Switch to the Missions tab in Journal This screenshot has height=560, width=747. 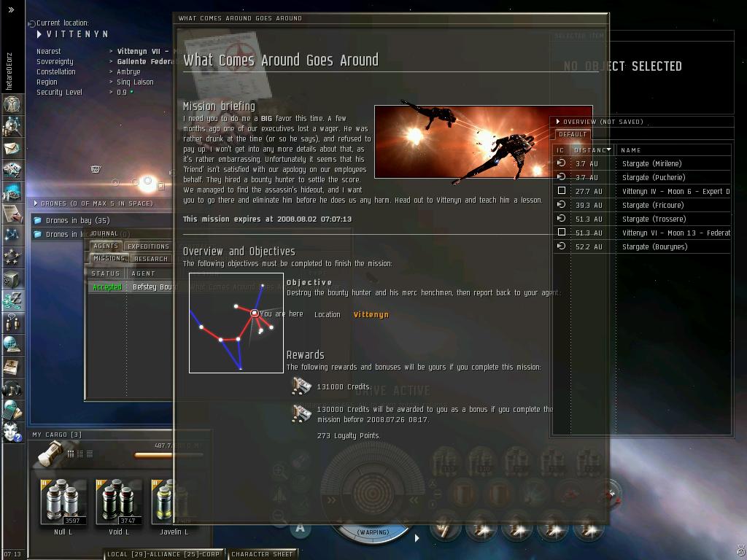tap(109, 258)
